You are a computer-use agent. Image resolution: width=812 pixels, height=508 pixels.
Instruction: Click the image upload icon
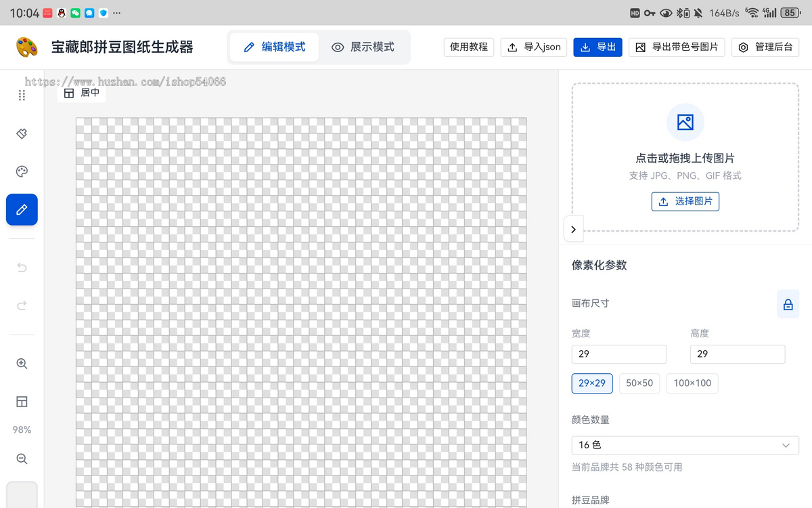[685, 122]
